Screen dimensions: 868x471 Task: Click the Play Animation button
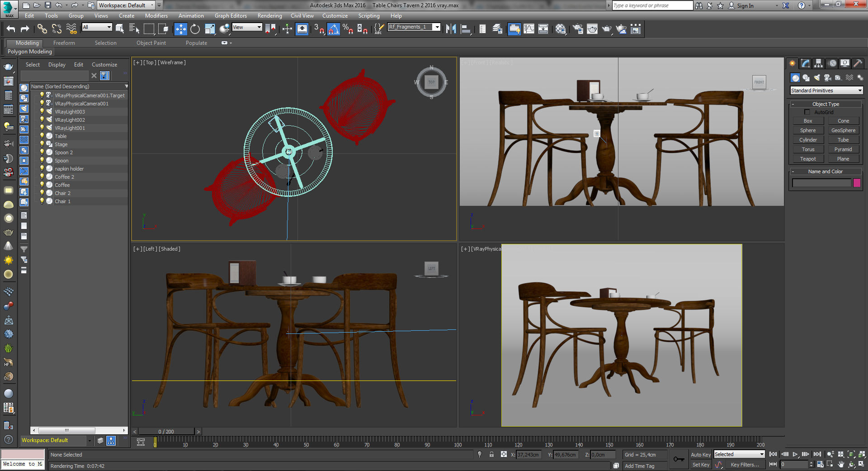[795, 454]
